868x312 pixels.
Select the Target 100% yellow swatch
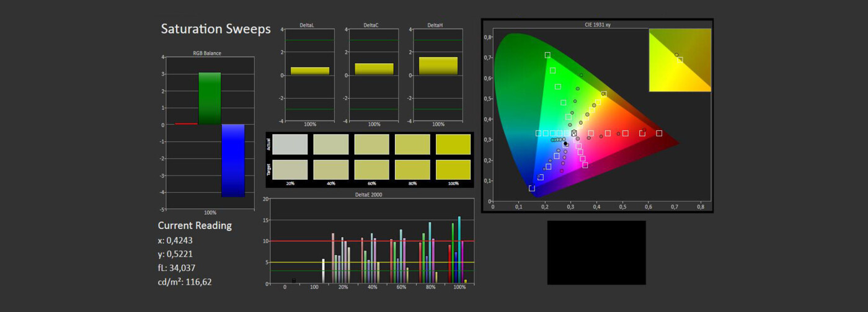[453, 169]
